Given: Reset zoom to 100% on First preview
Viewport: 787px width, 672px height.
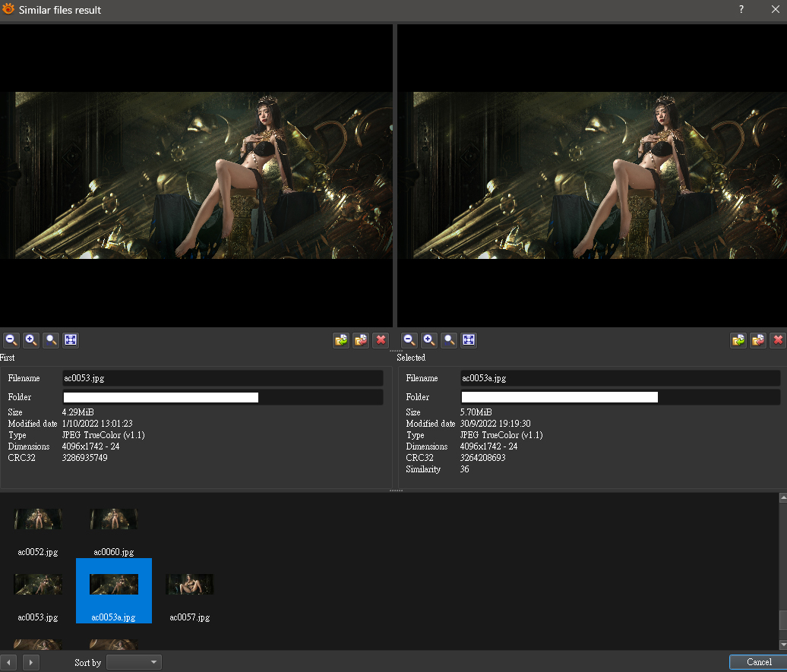Looking at the screenshot, I should pos(51,340).
